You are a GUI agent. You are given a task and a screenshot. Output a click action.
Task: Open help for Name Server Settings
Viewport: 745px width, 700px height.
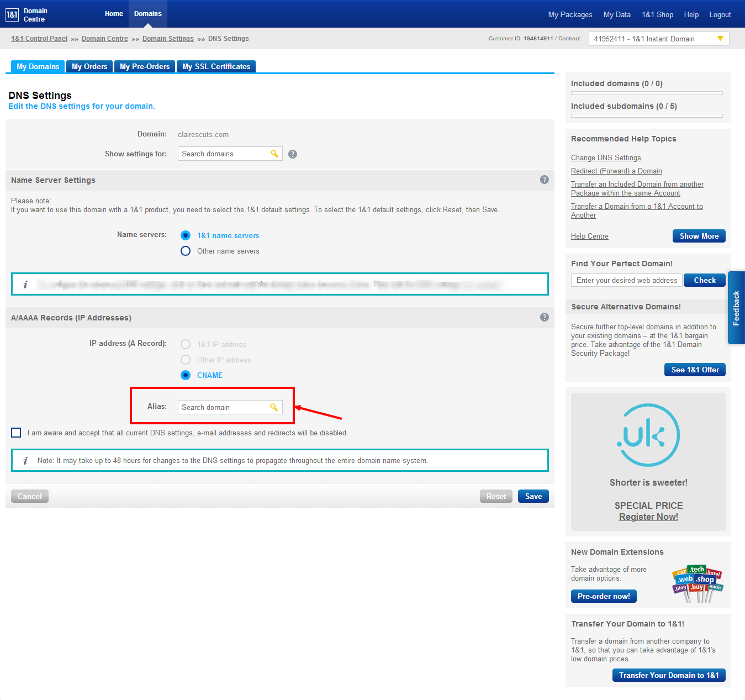click(544, 180)
